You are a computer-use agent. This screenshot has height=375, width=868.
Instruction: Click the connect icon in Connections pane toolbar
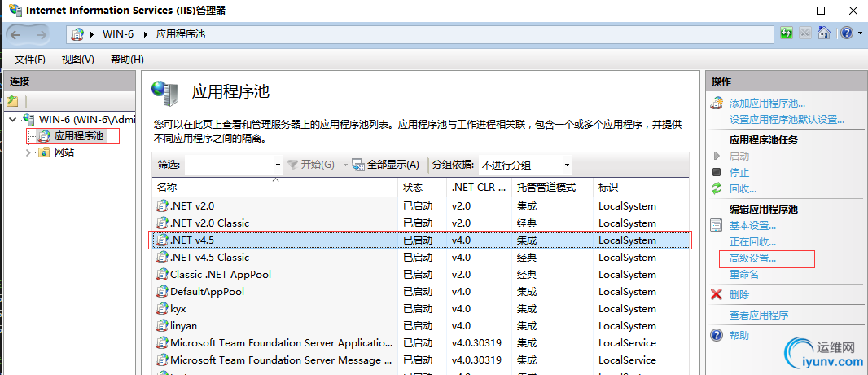coord(13,101)
